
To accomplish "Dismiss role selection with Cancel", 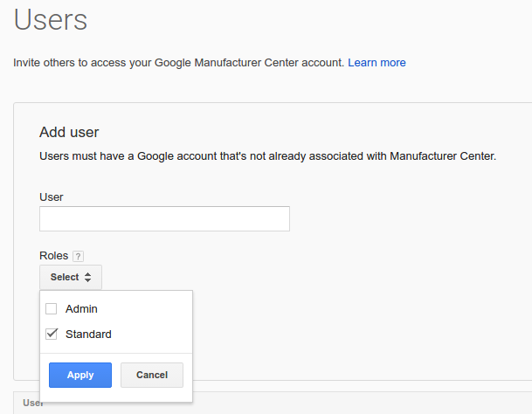I will 151,375.
